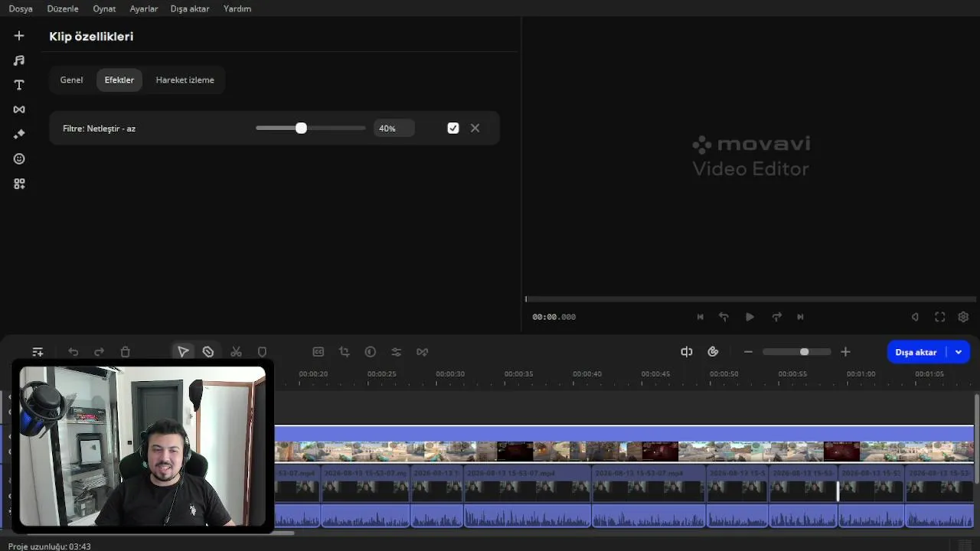Click the marker shield icon in toolbar
Viewport: 980px width, 551px height.
click(262, 352)
